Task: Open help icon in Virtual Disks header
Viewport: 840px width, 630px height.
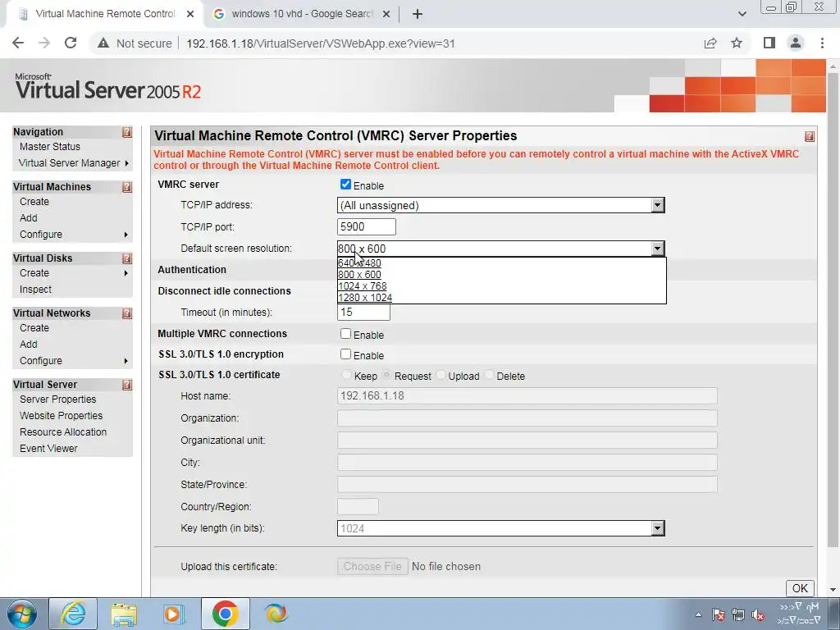Action: coord(127,258)
